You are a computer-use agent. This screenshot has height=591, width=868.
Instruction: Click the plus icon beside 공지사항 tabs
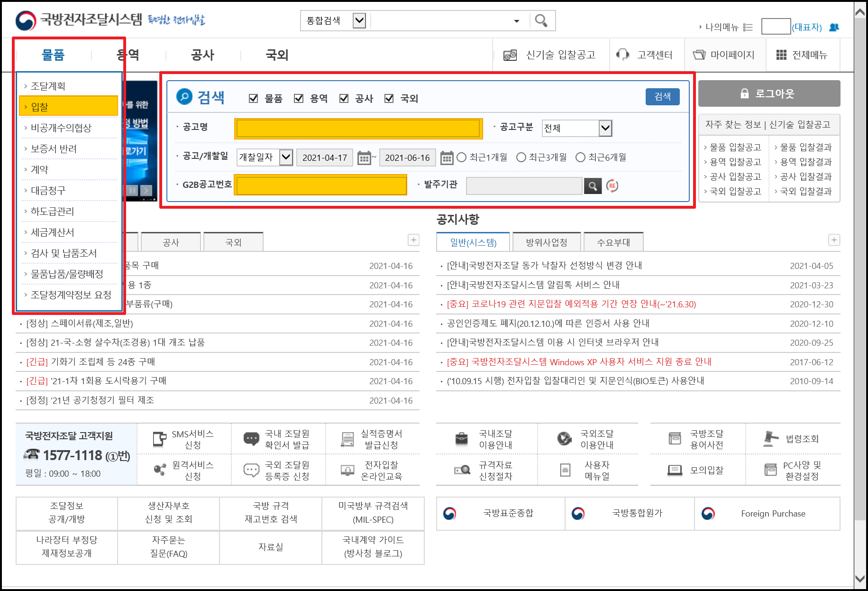click(x=834, y=240)
